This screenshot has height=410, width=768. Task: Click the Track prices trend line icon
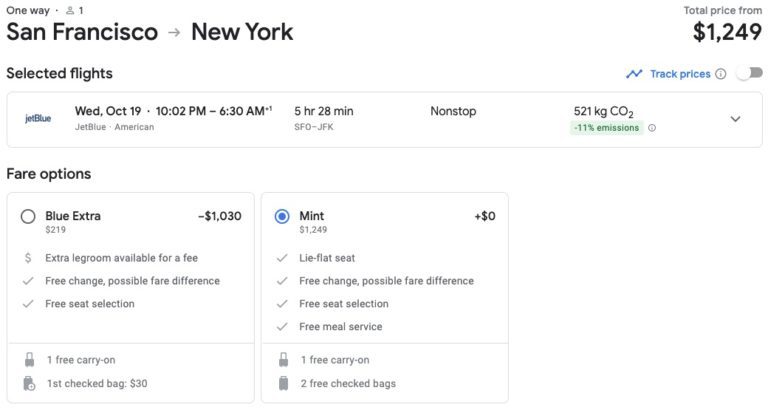(x=634, y=74)
